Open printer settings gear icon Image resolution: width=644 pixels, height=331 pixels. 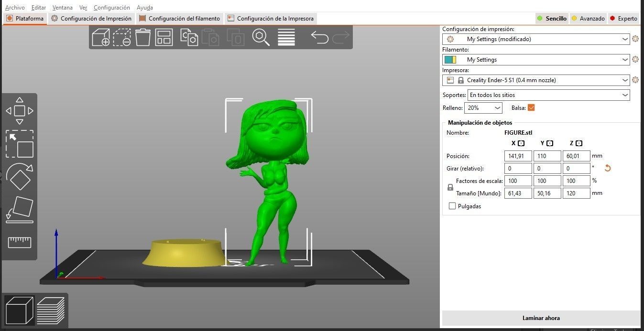tap(635, 80)
